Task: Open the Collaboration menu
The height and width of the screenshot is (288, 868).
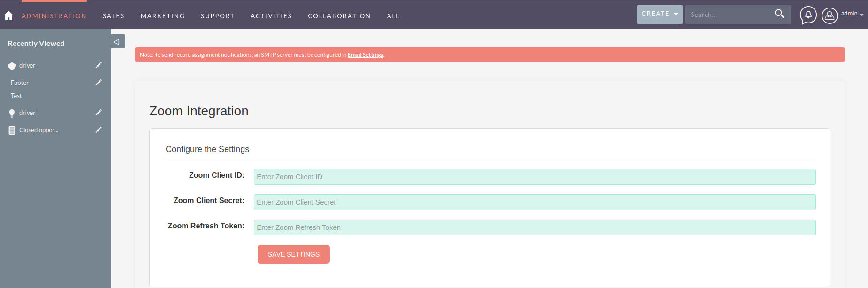Action: [x=339, y=16]
